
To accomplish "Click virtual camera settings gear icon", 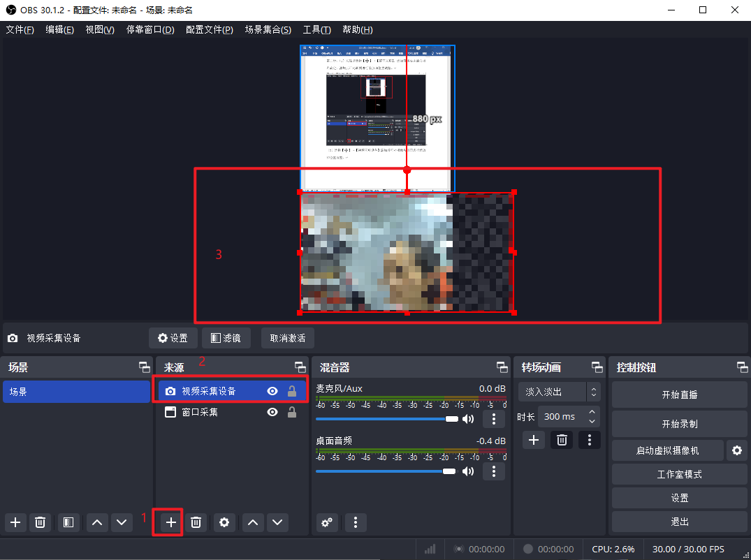I will click(736, 450).
